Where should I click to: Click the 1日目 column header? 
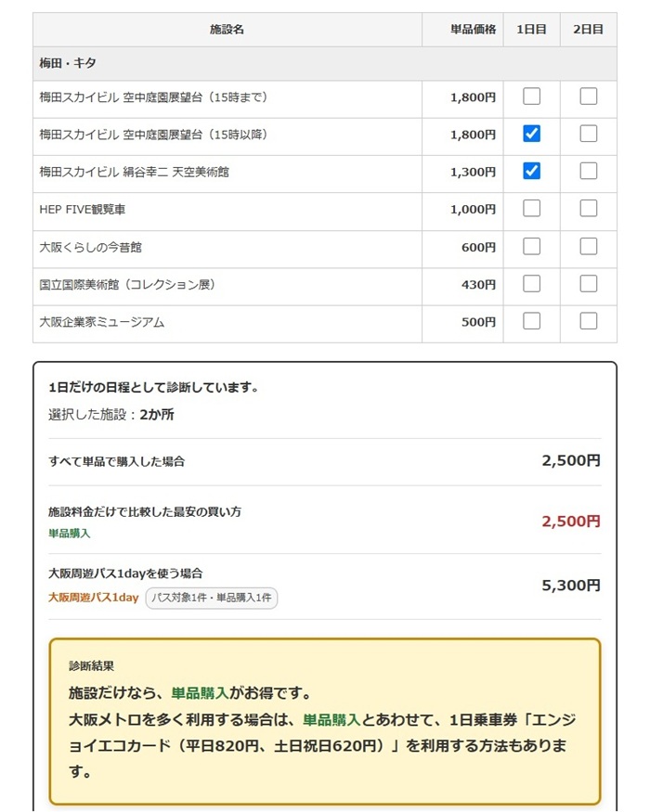point(531,30)
